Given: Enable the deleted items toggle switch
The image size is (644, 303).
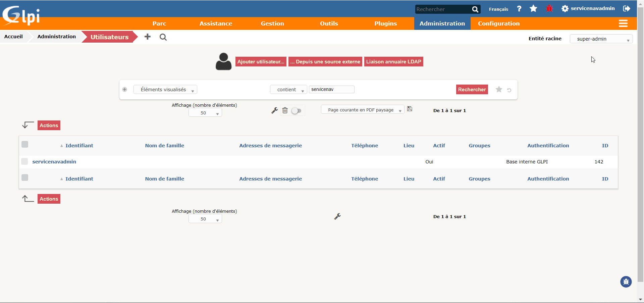Looking at the screenshot, I should (x=296, y=110).
